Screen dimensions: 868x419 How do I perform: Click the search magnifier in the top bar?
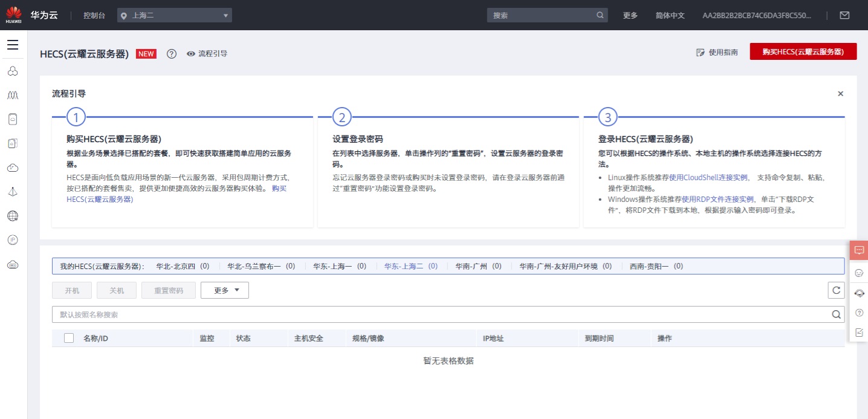600,15
